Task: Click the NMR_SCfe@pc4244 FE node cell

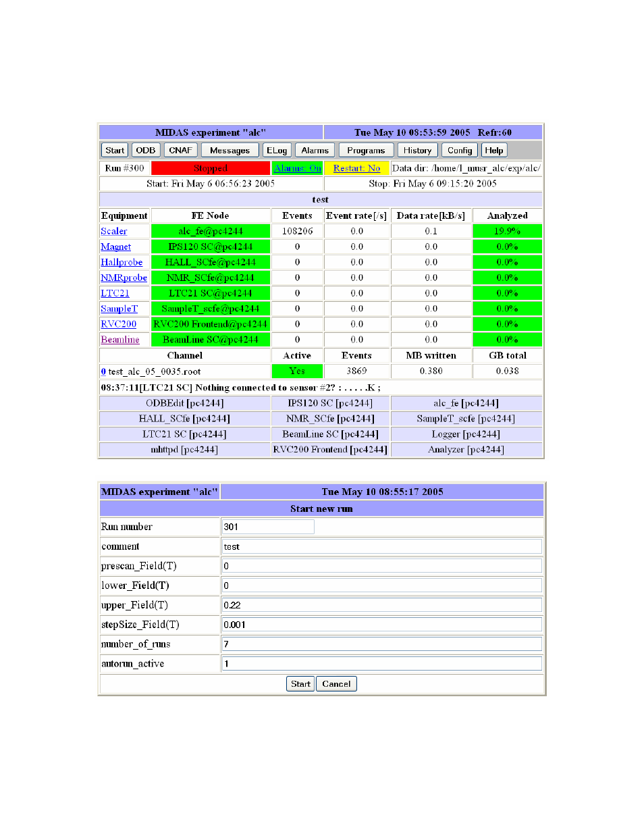Action: tap(211, 278)
